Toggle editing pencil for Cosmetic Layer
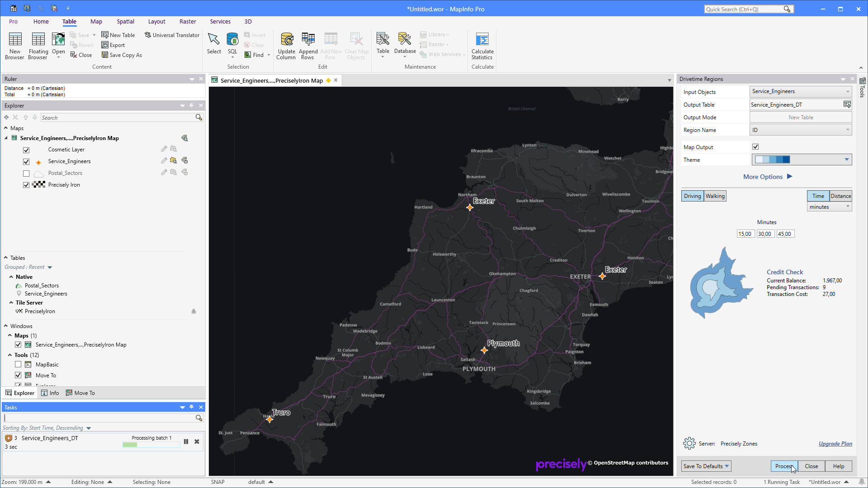Image resolution: width=868 pixels, height=488 pixels. click(164, 149)
